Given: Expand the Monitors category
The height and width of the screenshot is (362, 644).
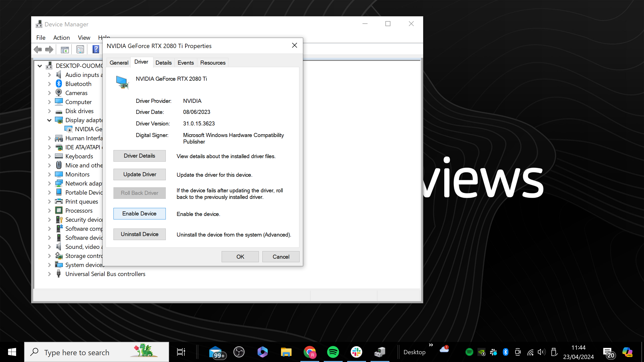Looking at the screenshot, I should pyautogui.click(x=50, y=174).
